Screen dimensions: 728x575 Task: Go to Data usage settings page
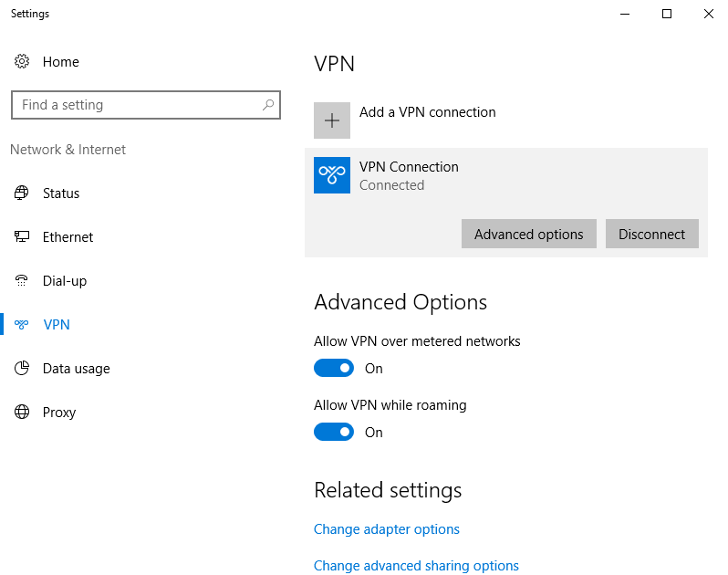[76, 369]
